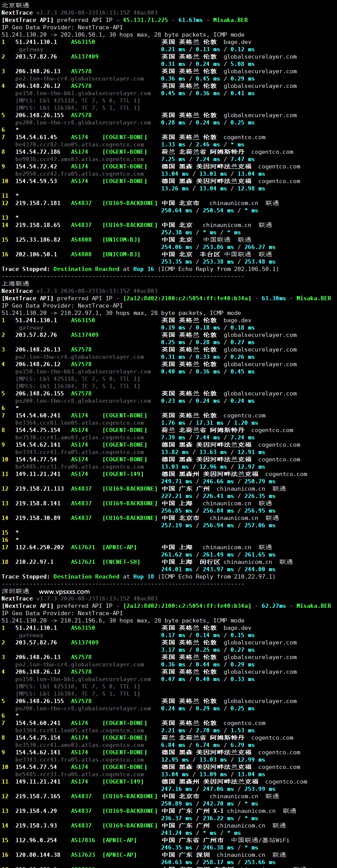Select hop IP 154.54.61.45
Viewport: 337px width, 868px height.
tap(36, 137)
